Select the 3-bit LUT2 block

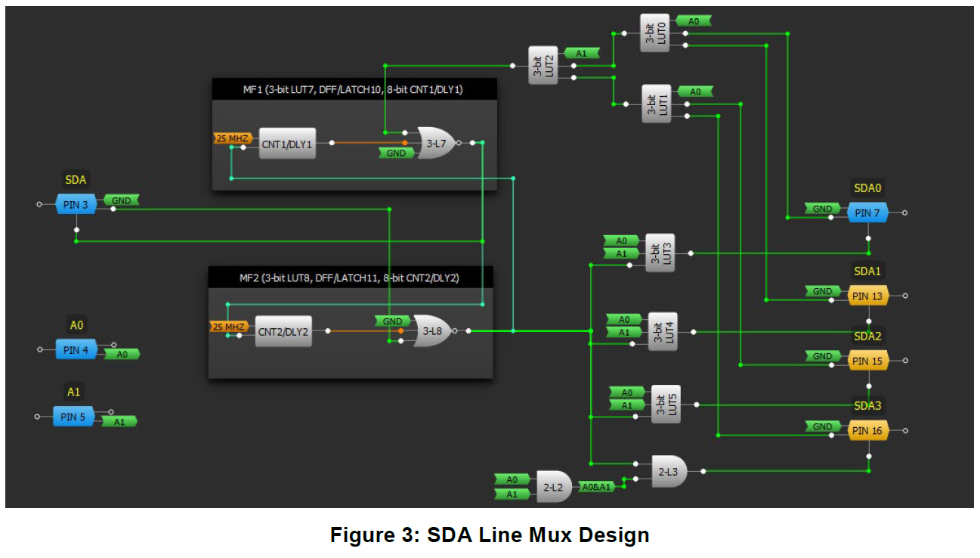tap(543, 65)
